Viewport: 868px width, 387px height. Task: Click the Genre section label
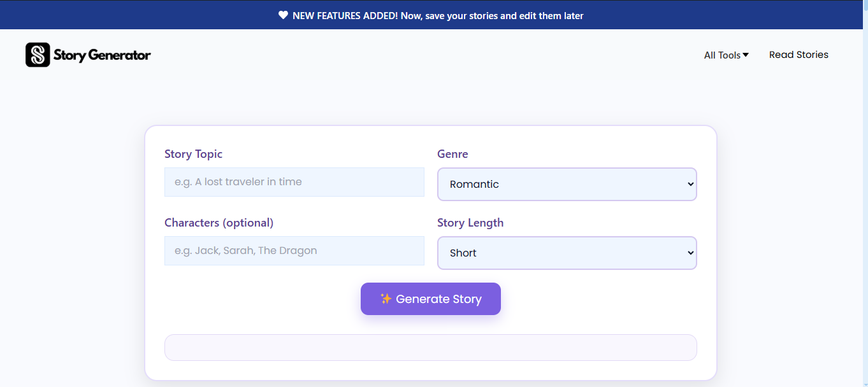pos(452,154)
